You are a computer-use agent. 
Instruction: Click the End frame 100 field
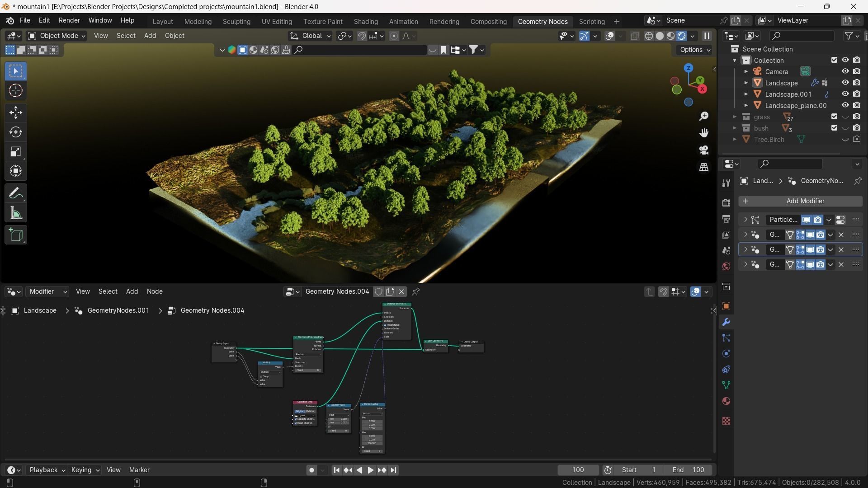689,470
